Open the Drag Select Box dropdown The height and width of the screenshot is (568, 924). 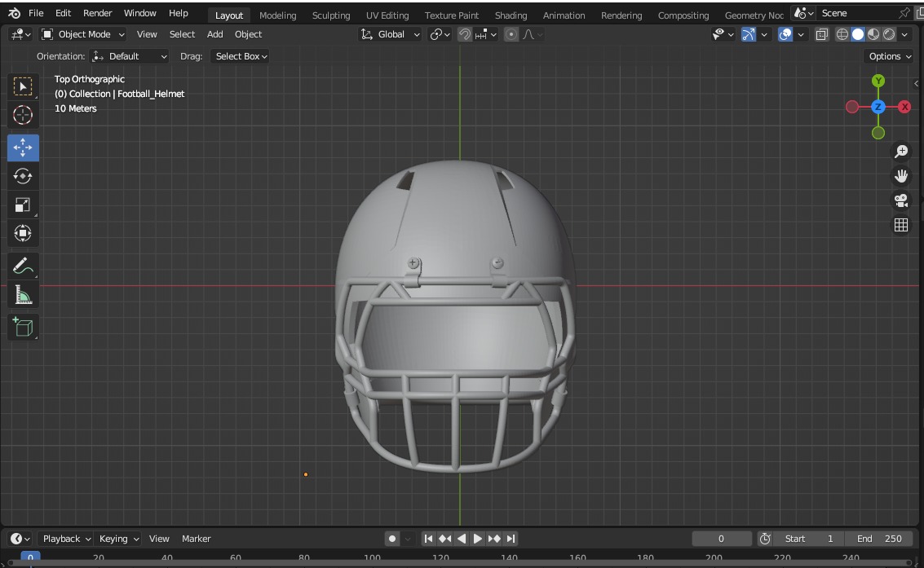click(x=241, y=56)
